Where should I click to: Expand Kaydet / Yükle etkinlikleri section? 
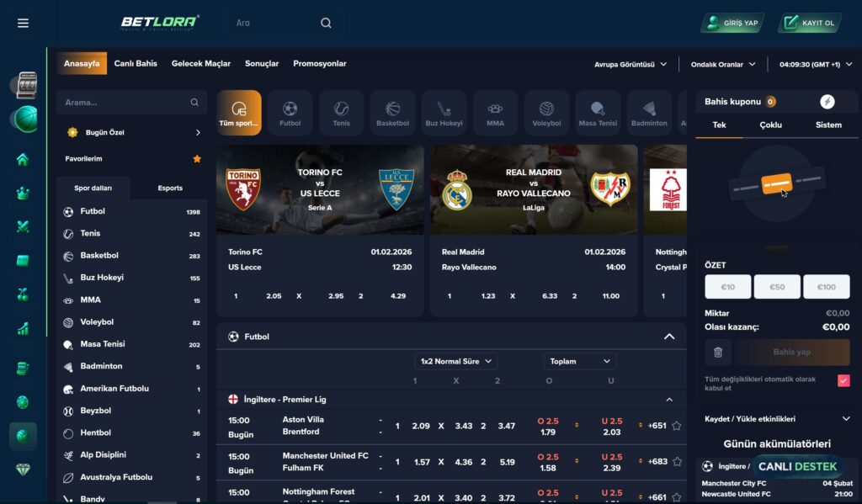[x=777, y=419]
